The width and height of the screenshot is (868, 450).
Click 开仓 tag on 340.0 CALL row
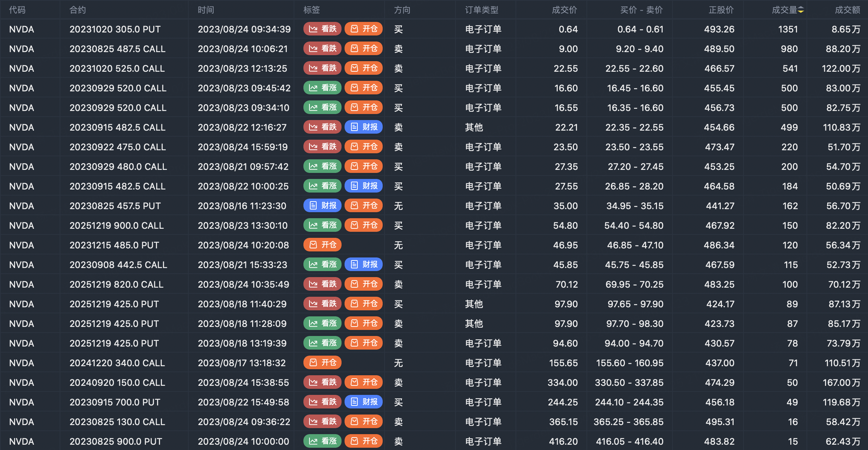[x=322, y=363]
